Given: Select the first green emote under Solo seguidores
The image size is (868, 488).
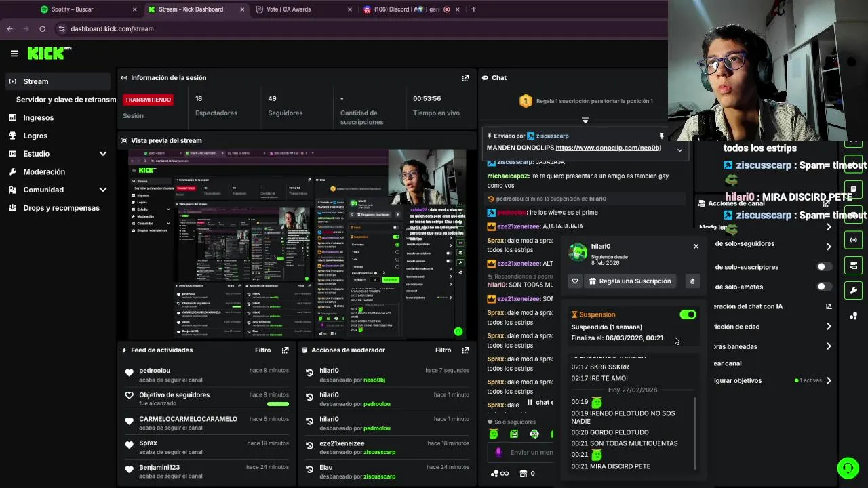Looking at the screenshot, I should pyautogui.click(x=494, y=434).
